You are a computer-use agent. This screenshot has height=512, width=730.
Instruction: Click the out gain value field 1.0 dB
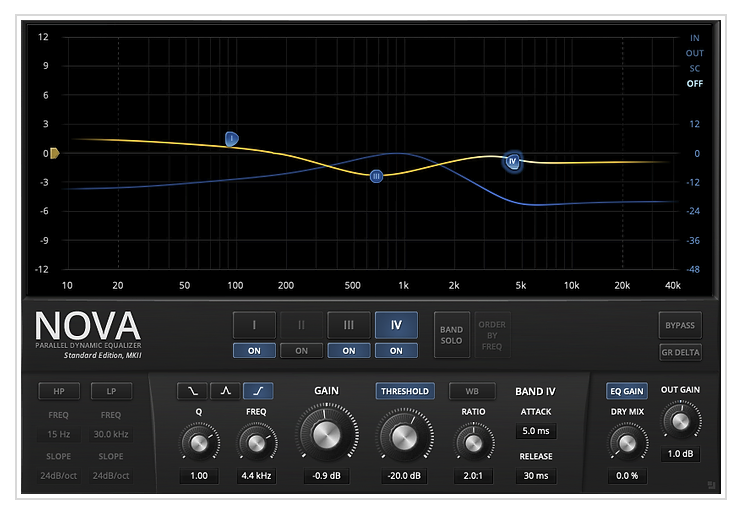point(681,453)
